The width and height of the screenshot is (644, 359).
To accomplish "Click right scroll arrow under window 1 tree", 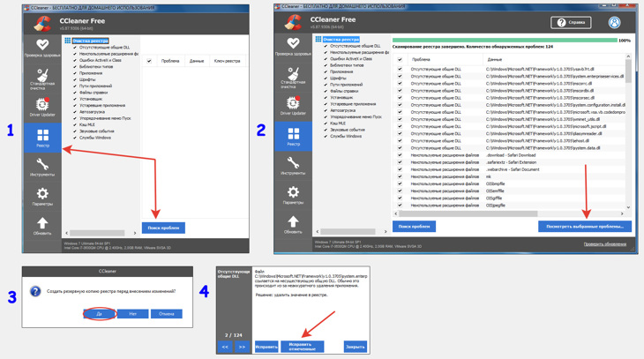I will pos(135,233).
